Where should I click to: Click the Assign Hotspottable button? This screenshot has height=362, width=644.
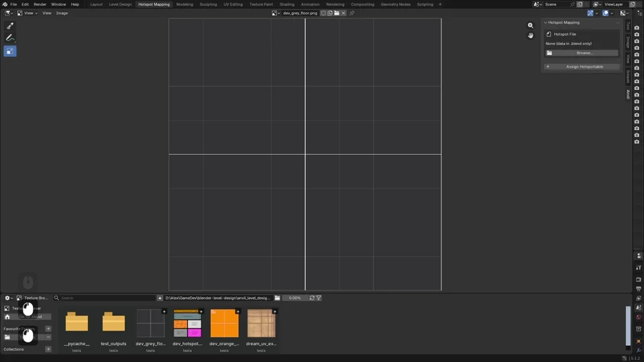point(581,66)
